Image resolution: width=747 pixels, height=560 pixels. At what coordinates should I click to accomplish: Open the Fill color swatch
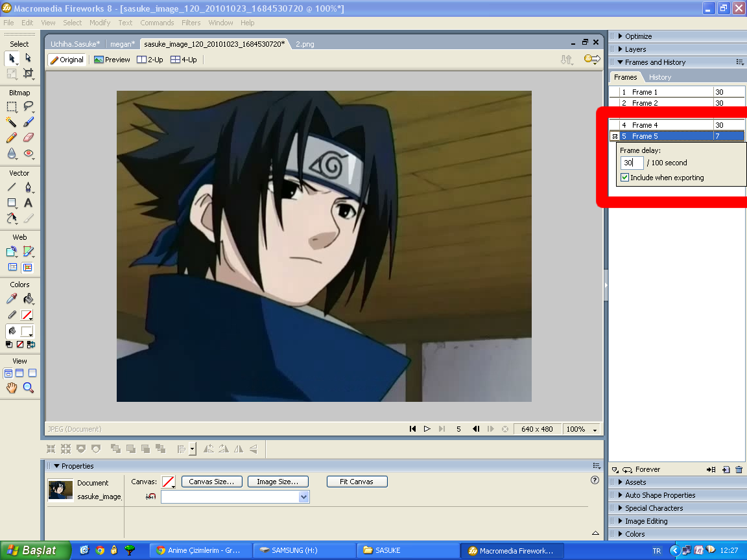coord(27,331)
